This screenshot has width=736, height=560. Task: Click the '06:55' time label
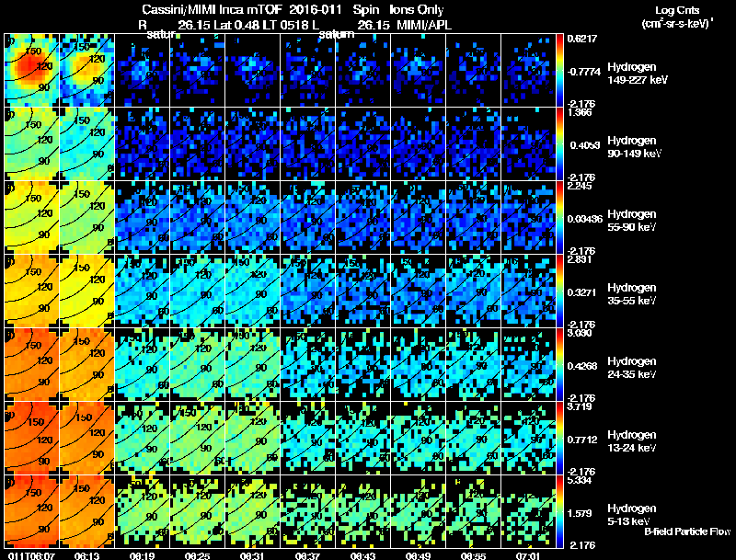474,556
